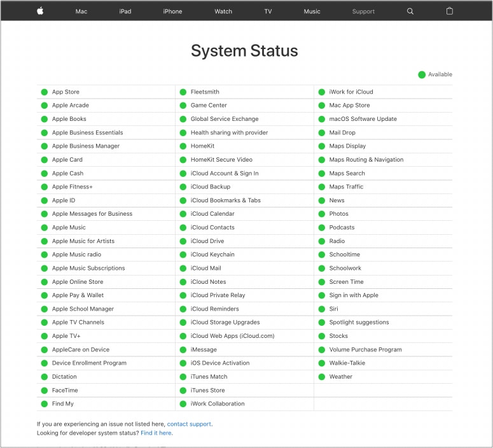493x448 pixels.
Task: Click iOS Device Activation label
Action: 220,363
